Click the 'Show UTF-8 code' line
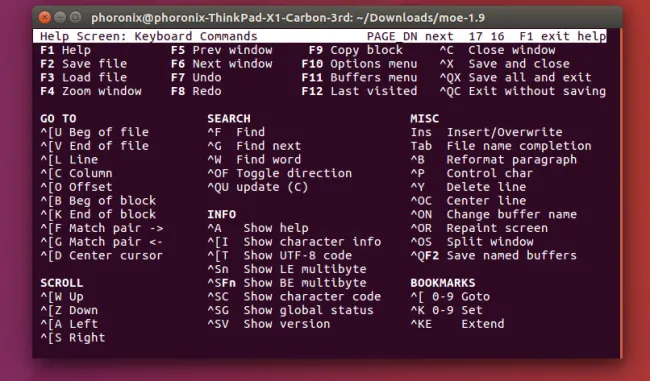650x381 pixels. point(279,255)
